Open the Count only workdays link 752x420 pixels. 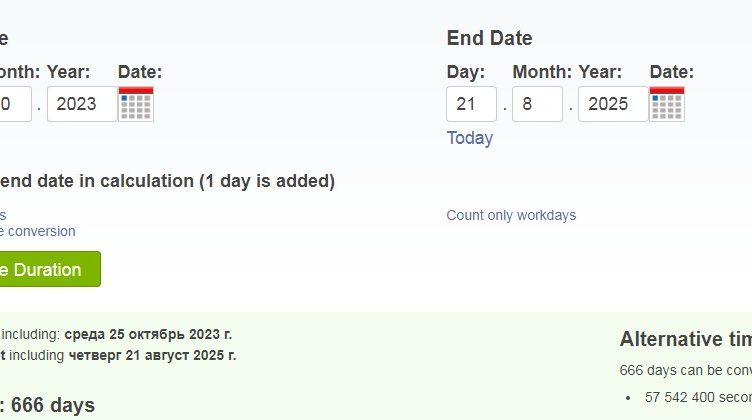511,215
